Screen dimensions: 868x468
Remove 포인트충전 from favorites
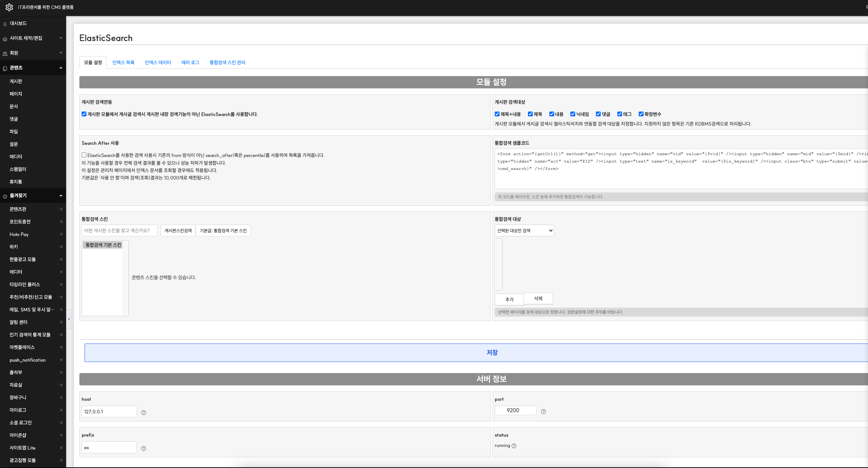tap(61, 222)
